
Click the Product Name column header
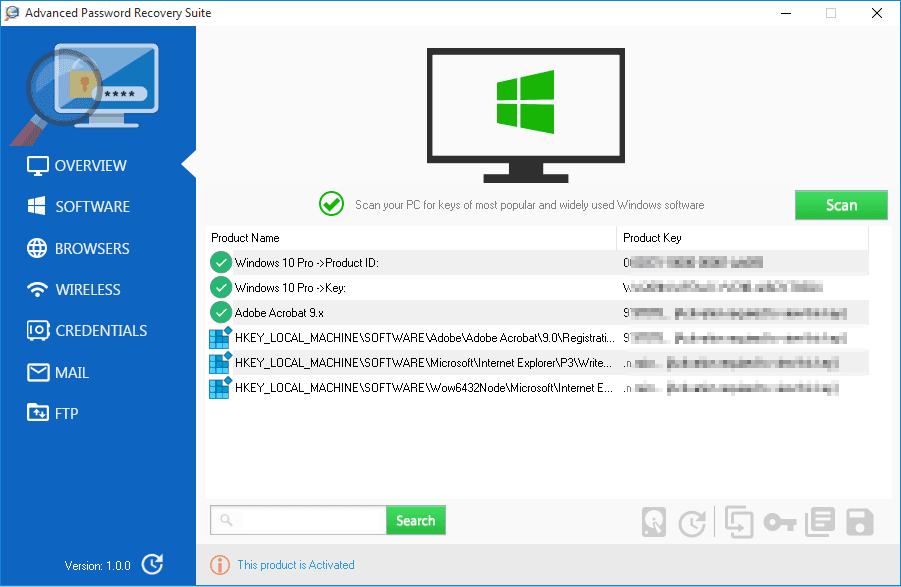pyautogui.click(x=410, y=238)
